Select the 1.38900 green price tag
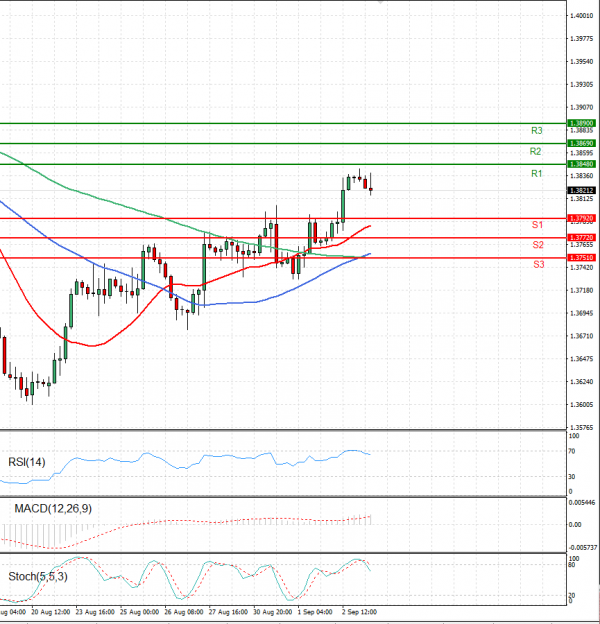The width and height of the screenshot is (600, 624). (581, 123)
